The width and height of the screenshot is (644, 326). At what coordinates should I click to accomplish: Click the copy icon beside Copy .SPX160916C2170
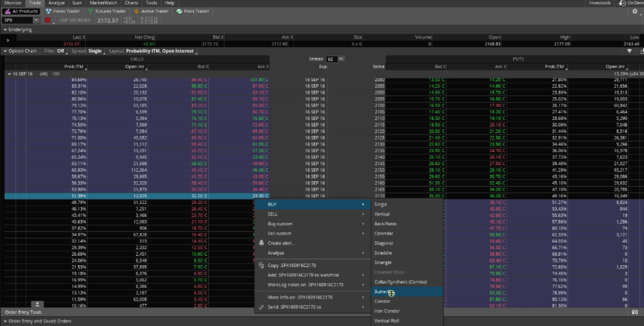coord(261,265)
